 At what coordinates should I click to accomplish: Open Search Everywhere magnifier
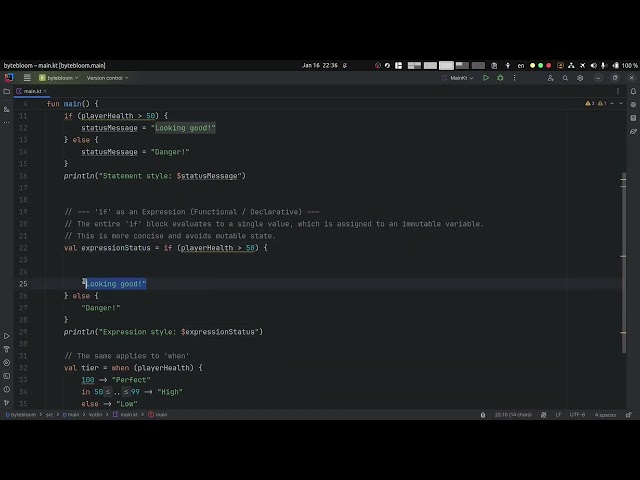click(x=565, y=78)
